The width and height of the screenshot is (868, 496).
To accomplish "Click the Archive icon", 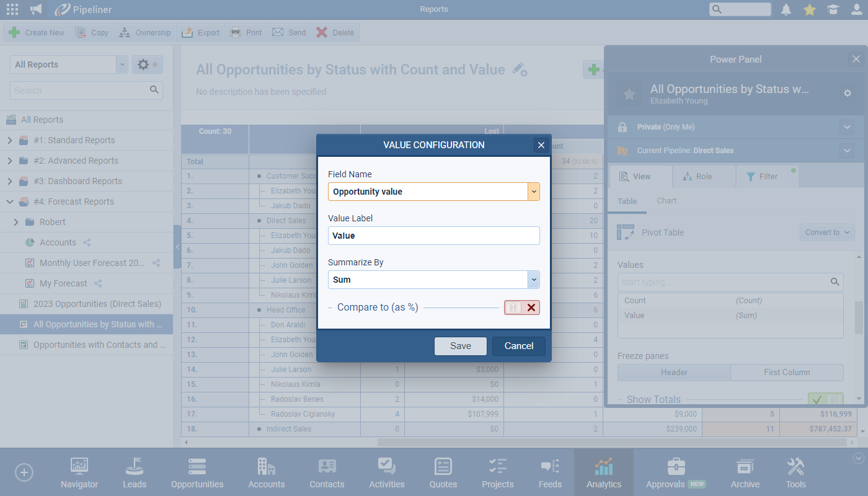I will [745, 472].
